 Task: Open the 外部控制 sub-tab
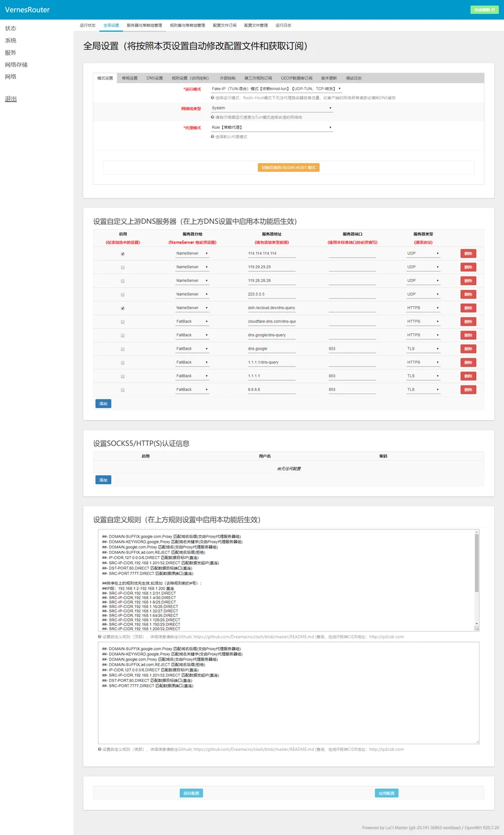[x=227, y=78]
